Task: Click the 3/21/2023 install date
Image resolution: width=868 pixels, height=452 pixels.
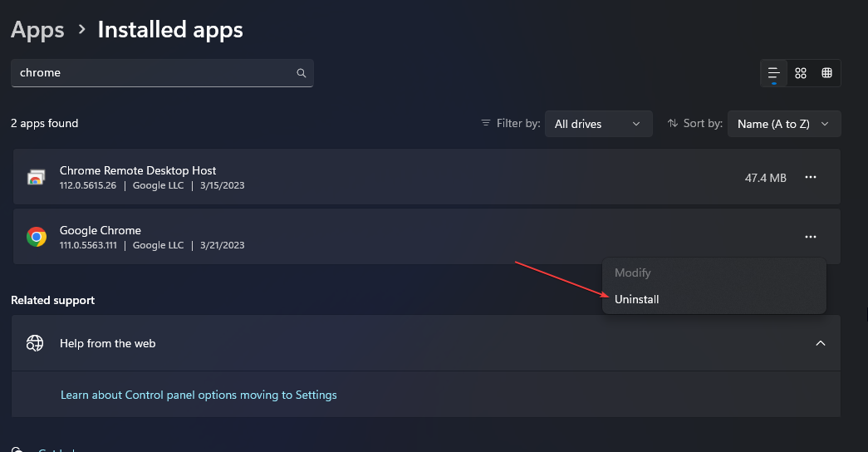Action: coord(222,245)
